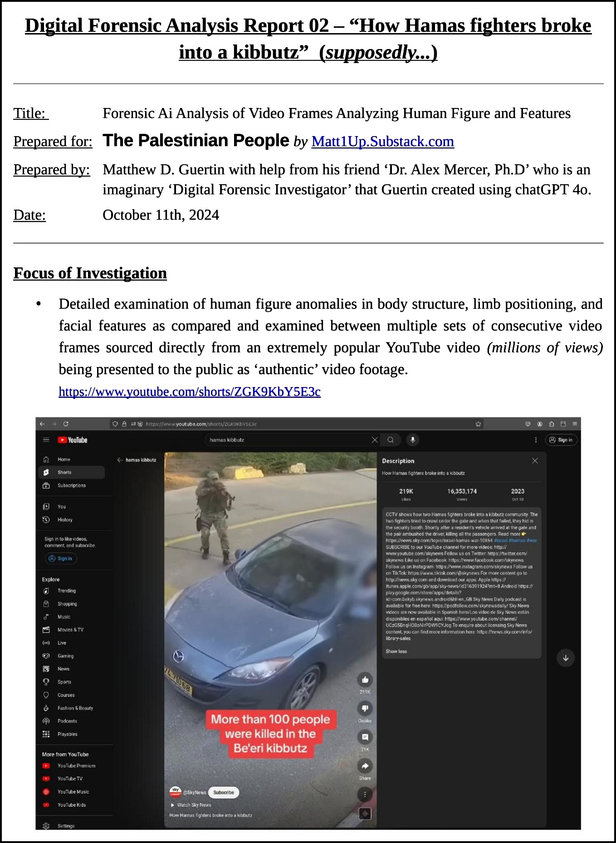
Task: Open YouTube TV link
Action: click(72, 779)
